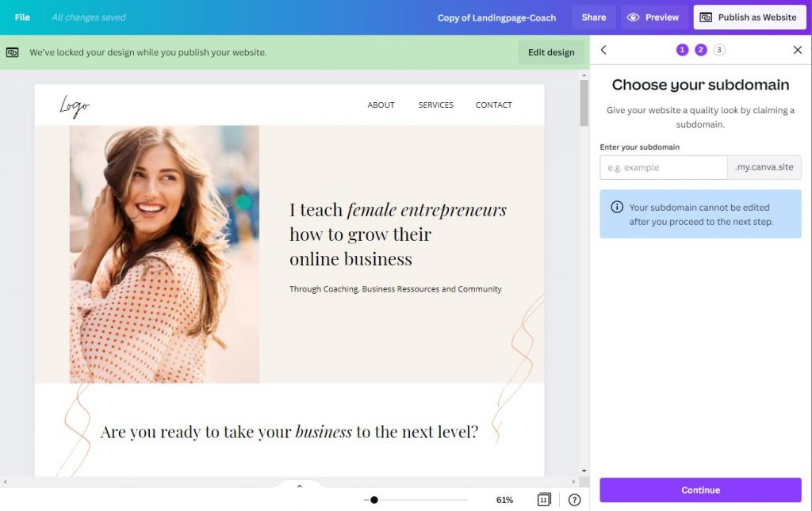Screen dimensions: 812x511
Task: Open the File menu
Action: (x=21, y=17)
